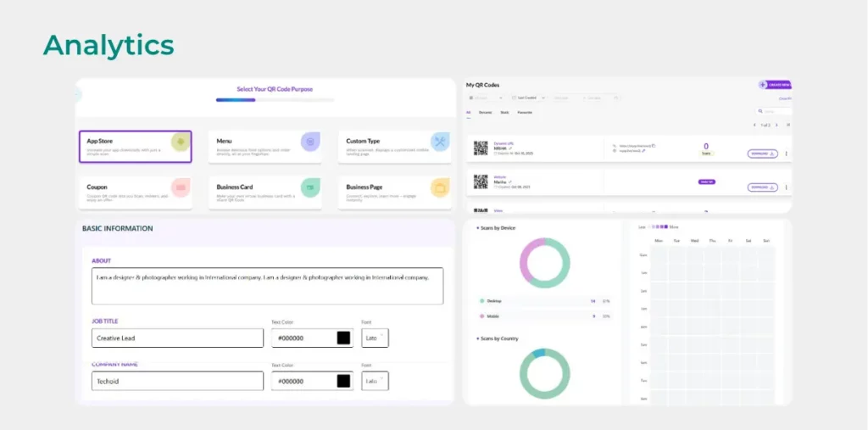The height and width of the screenshot is (430, 868).
Task: Click the Business Page yellow icon
Action: click(440, 187)
